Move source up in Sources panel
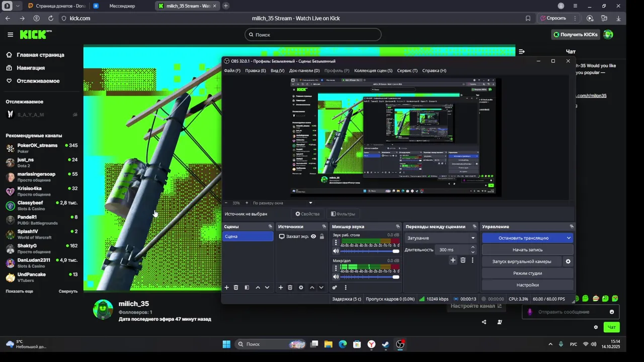Image resolution: width=644 pixels, height=362 pixels. 312,288
